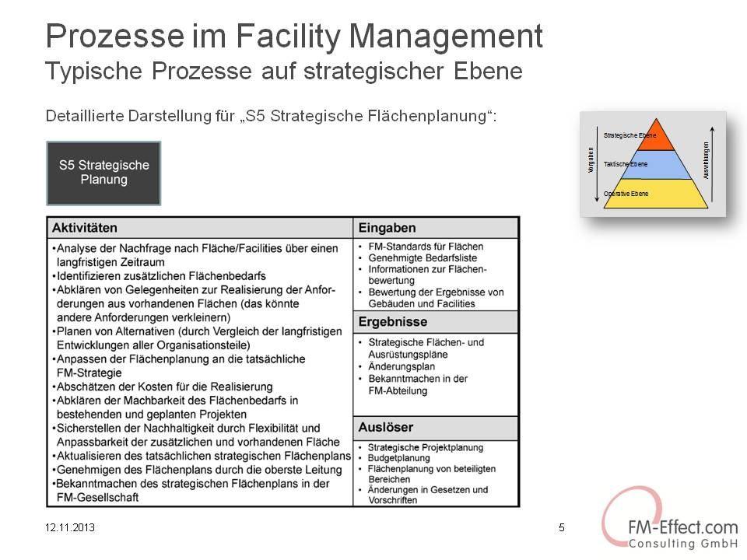Click bullet 'Abklären der Machbarkeit des Flächenbedarfs'
This screenshot has height=560, width=747.
(175, 407)
